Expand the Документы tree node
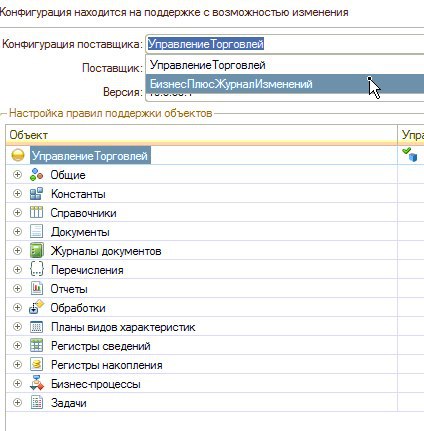 tap(17, 231)
